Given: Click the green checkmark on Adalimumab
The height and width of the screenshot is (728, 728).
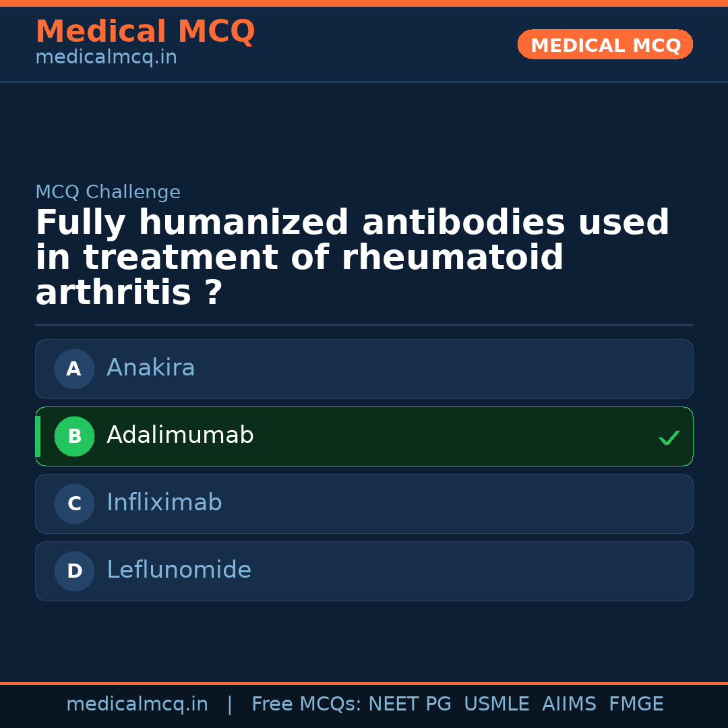Looking at the screenshot, I should click(x=669, y=438).
